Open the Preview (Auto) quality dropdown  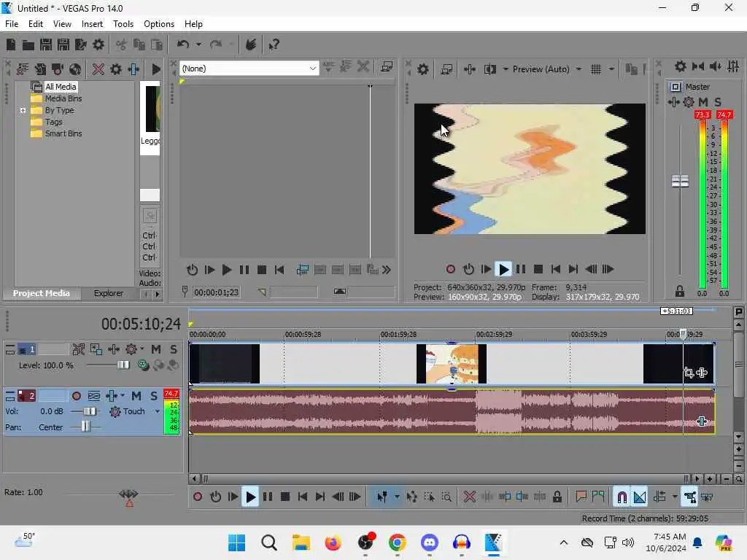point(578,69)
